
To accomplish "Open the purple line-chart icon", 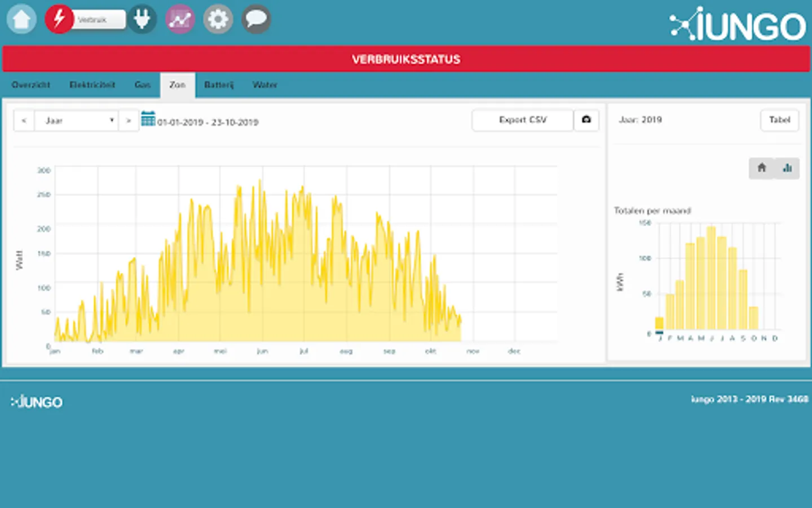I will tap(180, 19).
